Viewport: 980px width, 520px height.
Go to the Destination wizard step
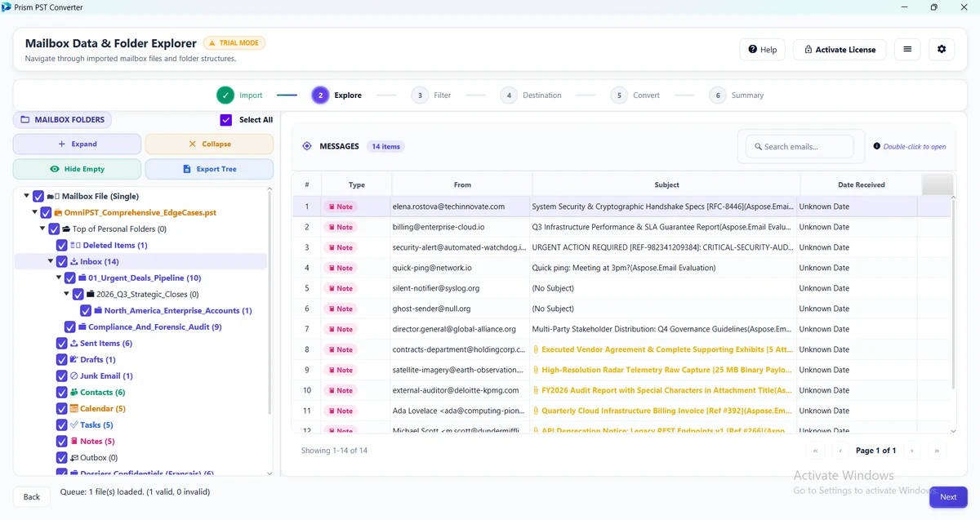(x=531, y=96)
